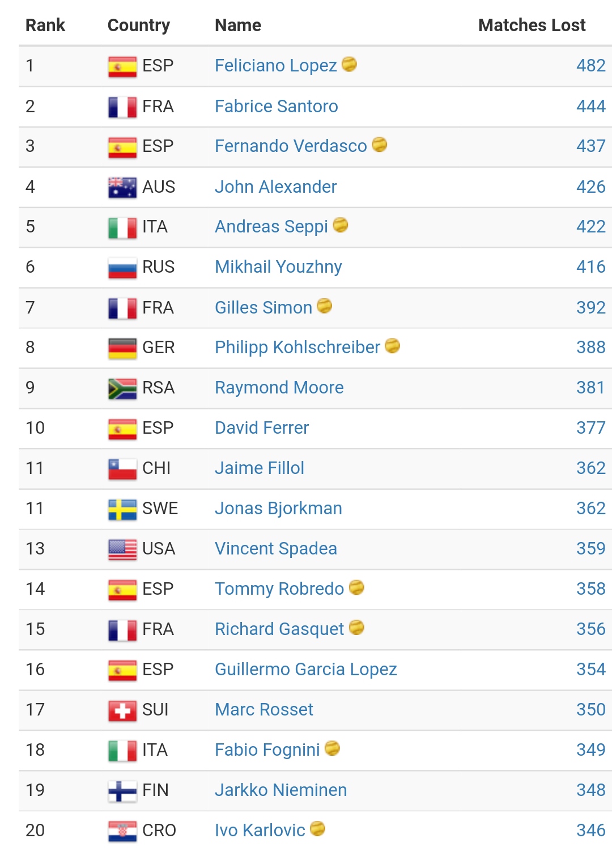
Task: Click the Croatia flag next to CRO
Action: pos(122,831)
